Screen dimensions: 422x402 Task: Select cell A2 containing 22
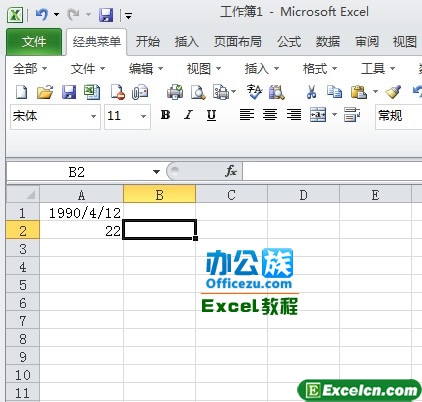tap(81, 230)
